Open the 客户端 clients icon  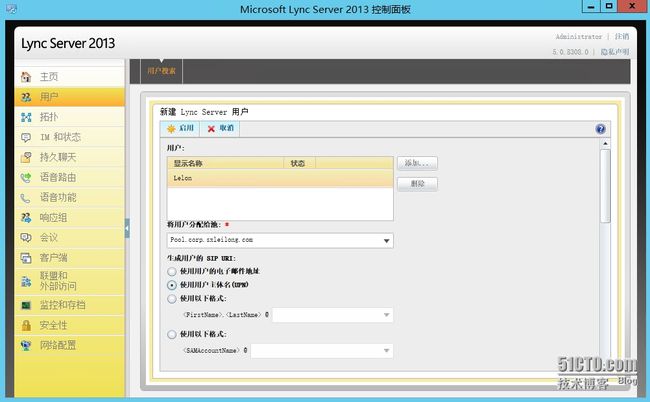pyautogui.click(x=26, y=258)
